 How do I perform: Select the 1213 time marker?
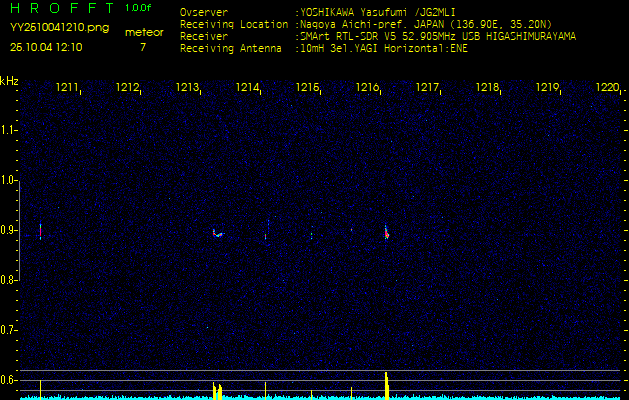187,88
